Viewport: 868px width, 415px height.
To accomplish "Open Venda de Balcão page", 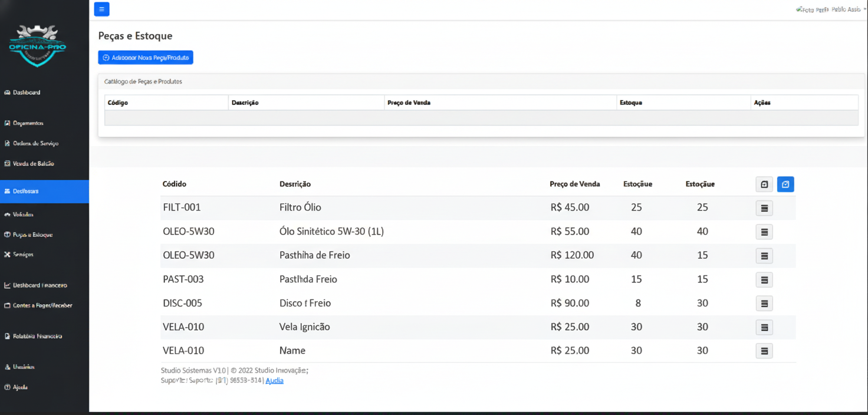I will 29,163.
